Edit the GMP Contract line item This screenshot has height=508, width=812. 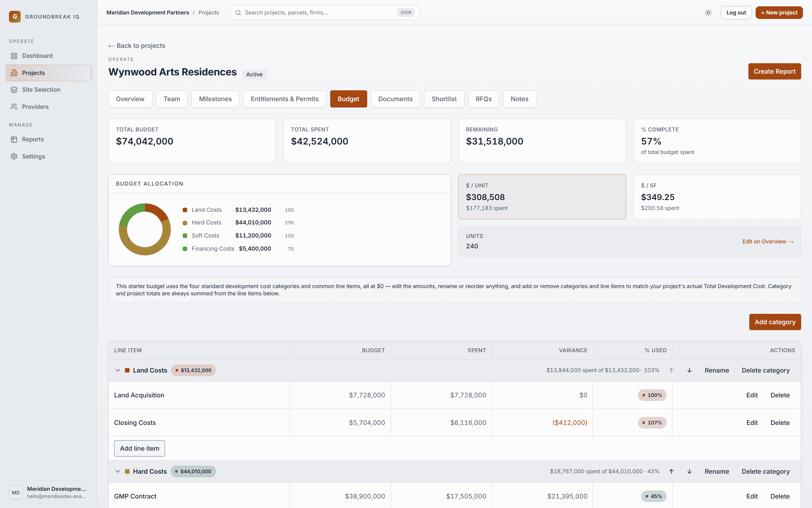(752, 496)
